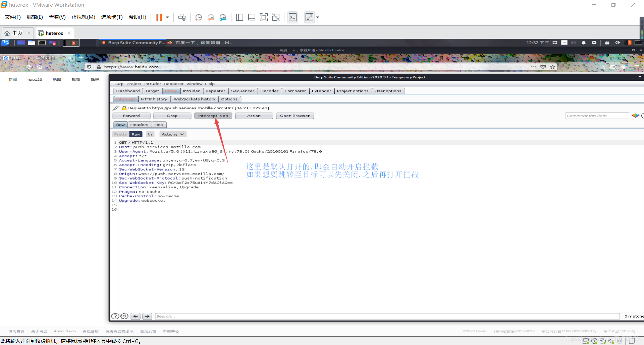Switch to the Headers view tab

pos(139,125)
